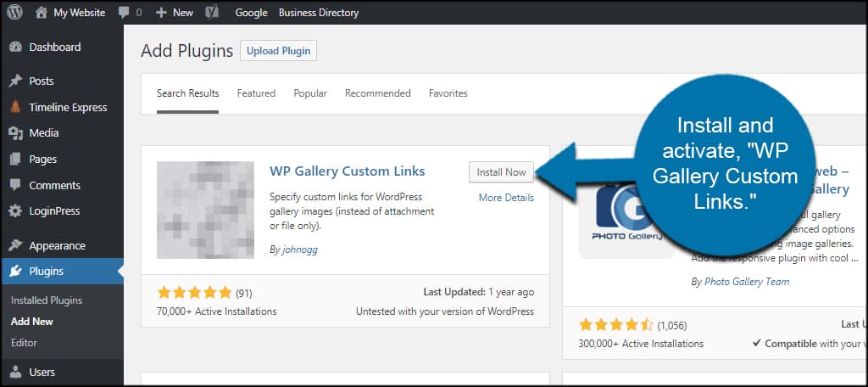Click the Add Plugins page heading

tap(187, 51)
